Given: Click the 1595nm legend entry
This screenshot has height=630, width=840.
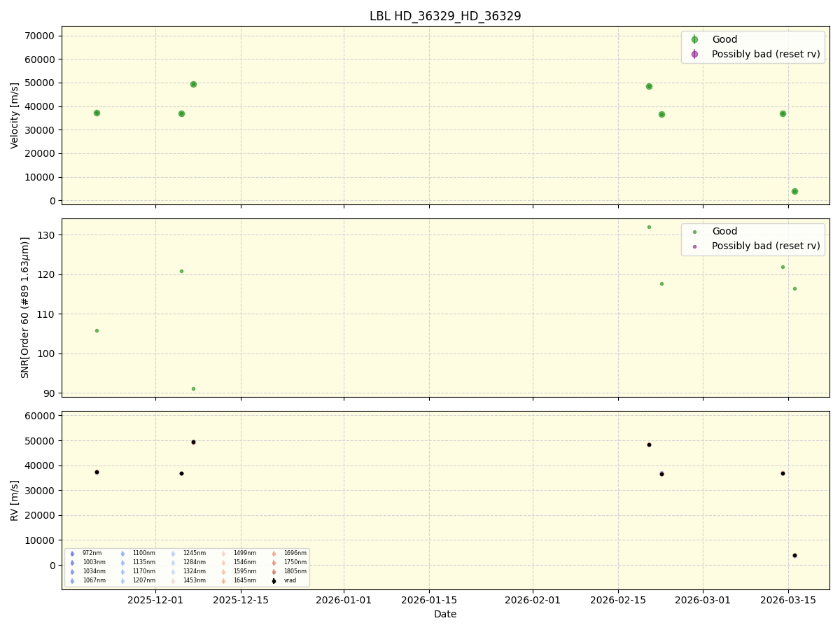Looking at the screenshot, I should point(245,571).
